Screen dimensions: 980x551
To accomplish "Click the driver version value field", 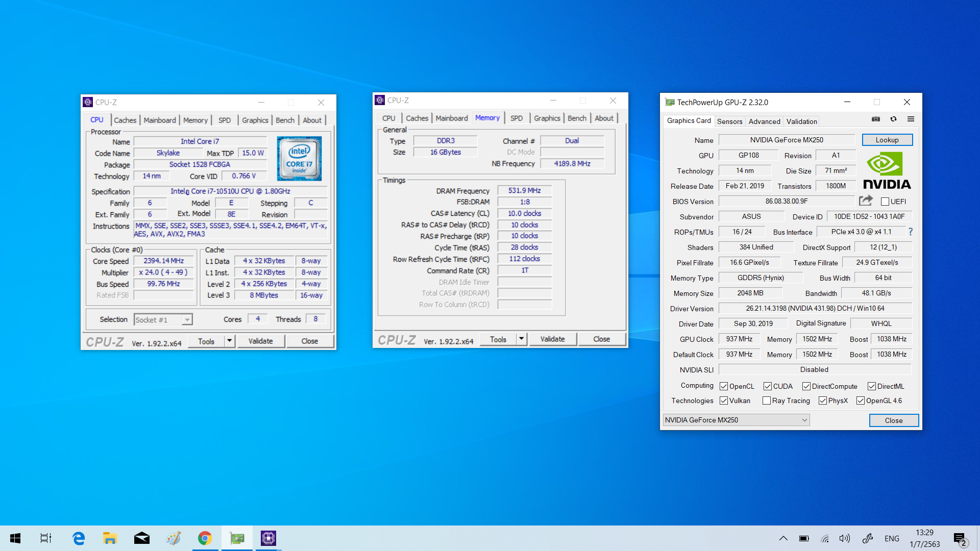I will (815, 308).
